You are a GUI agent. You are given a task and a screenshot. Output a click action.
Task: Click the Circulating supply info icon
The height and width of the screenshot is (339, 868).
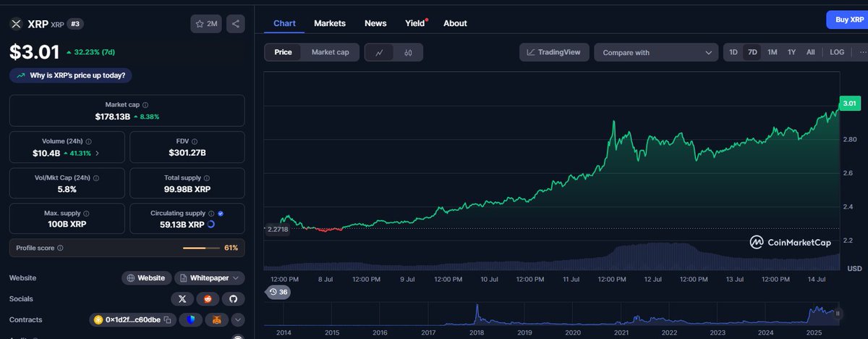coord(211,214)
